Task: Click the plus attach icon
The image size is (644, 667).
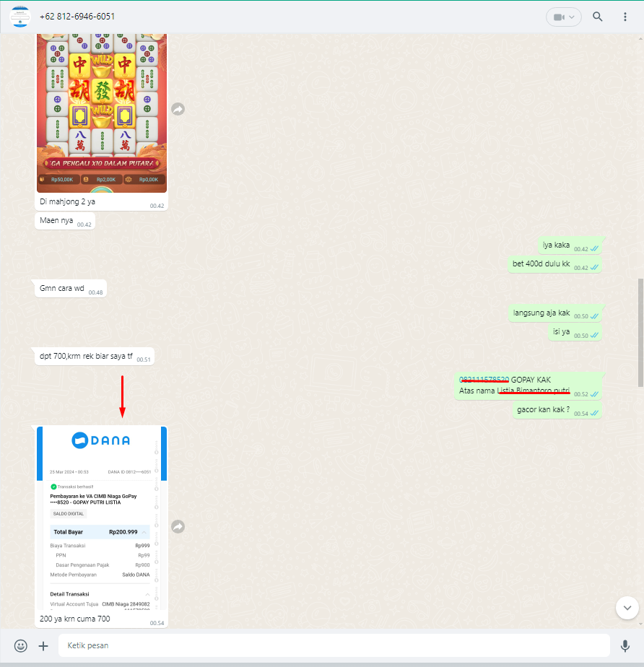Action: (43, 645)
